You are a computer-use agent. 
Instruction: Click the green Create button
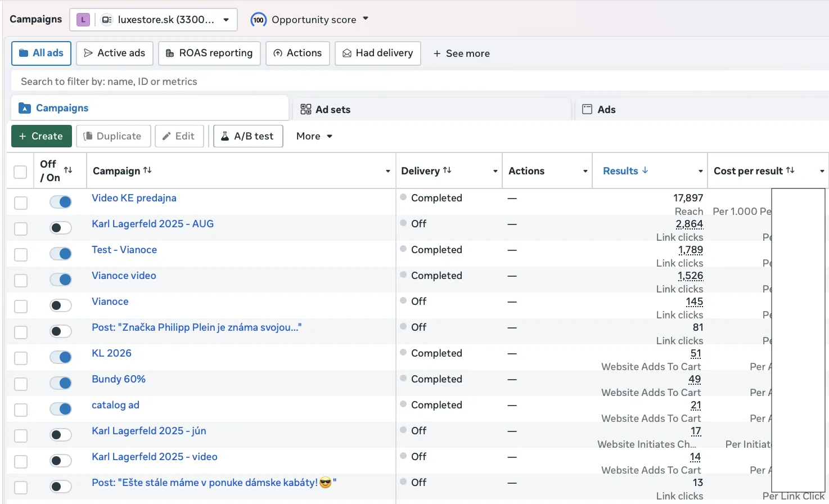click(42, 136)
